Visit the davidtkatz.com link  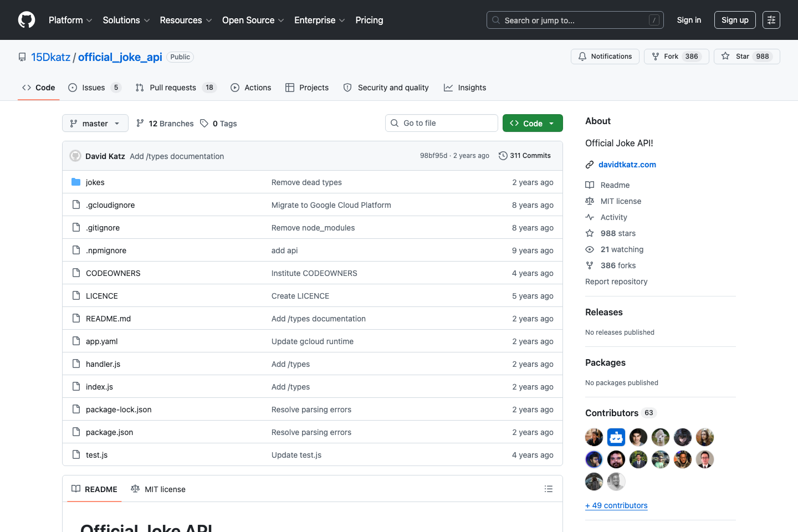pos(627,164)
